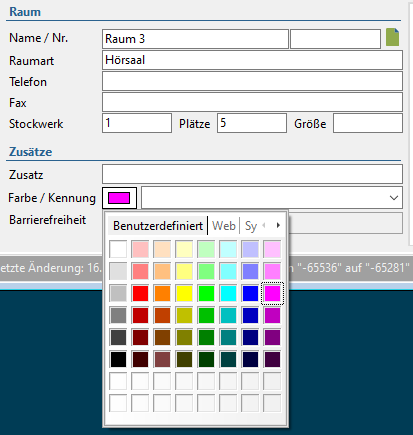This screenshot has width=413, height=435.
Task: Pick the selected magenta swatch in the palette
Action: (x=272, y=293)
